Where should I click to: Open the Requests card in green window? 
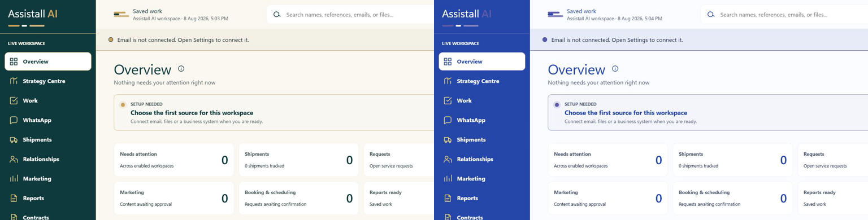click(399, 160)
